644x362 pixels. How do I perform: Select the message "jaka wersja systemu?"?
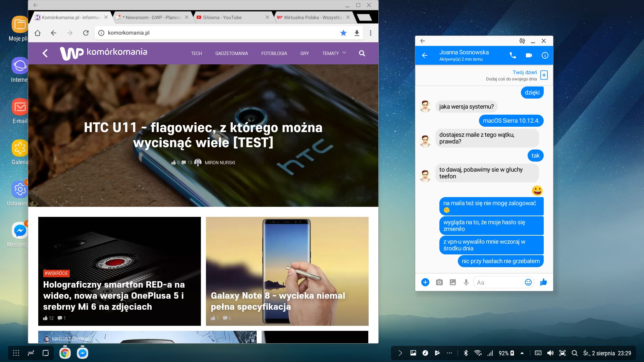coord(466,107)
